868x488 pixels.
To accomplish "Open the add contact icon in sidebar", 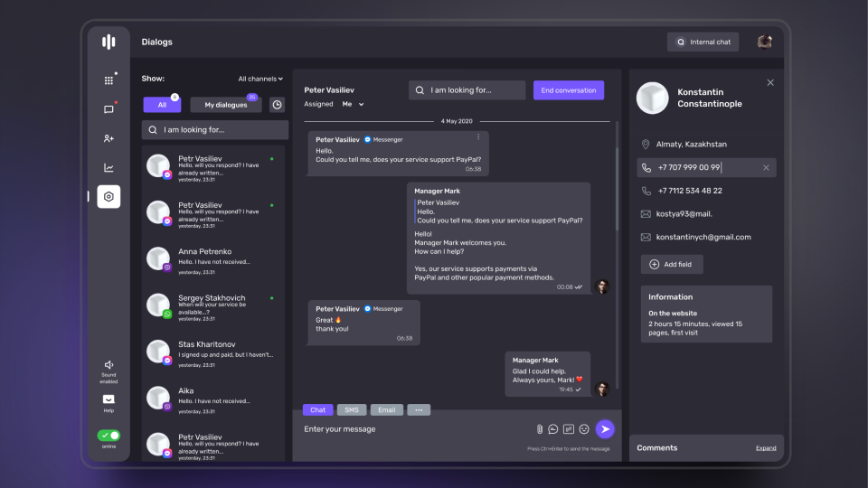I will (108, 138).
